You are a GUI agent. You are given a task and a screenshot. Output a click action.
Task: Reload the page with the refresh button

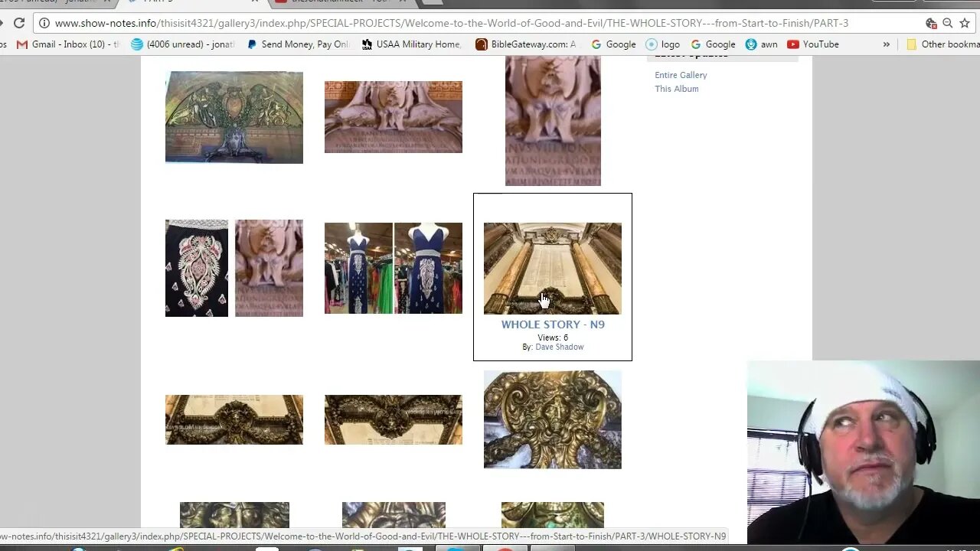pyautogui.click(x=19, y=23)
